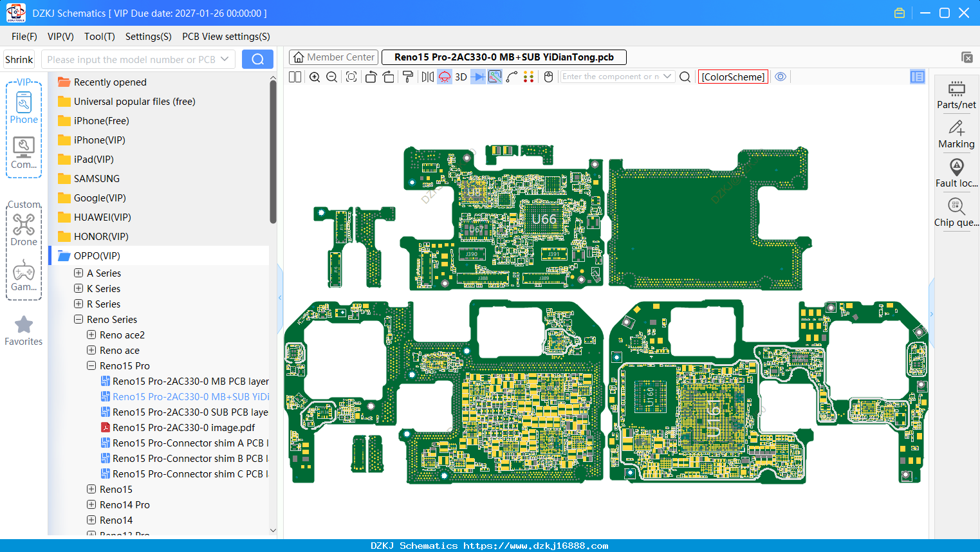Open Universal popular files (free) folder

click(x=134, y=101)
